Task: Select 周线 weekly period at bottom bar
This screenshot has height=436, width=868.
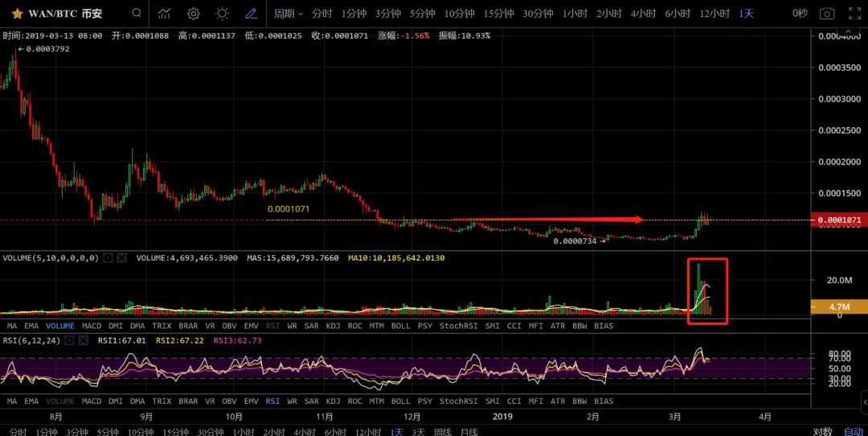Action: (443, 432)
